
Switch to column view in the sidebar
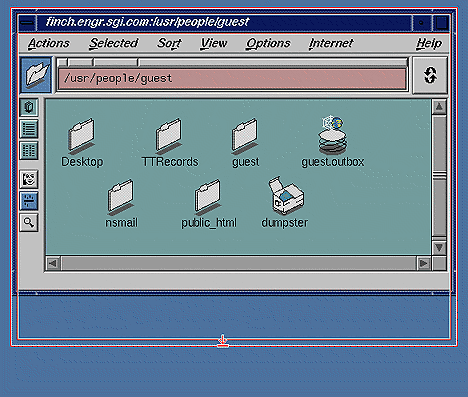tap(29, 151)
